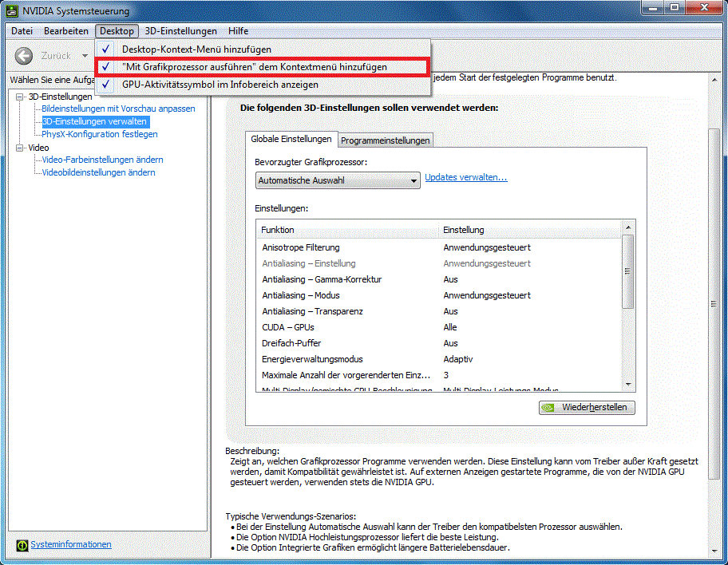Select Bildeinstellungen mit Vorschau anpassen
728x565 pixels.
(x=118, y=109)
